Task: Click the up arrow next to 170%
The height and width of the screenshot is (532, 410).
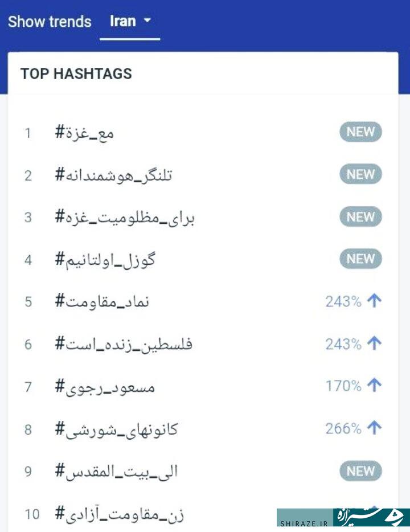Action: click(x=374, y=386)
